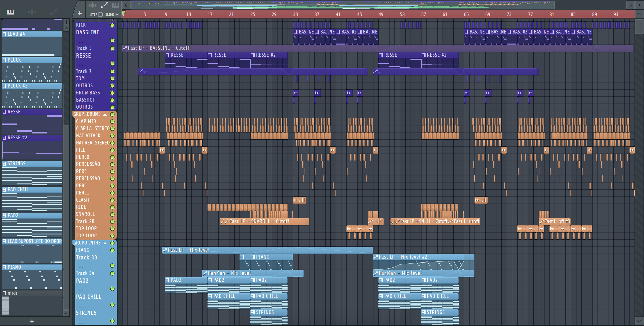Click the picker list scroll-down arrow
644x326 pixels.
tap(66, 313)
